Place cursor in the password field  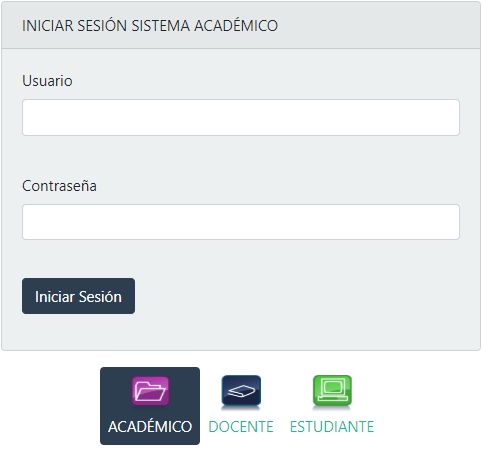241,222
